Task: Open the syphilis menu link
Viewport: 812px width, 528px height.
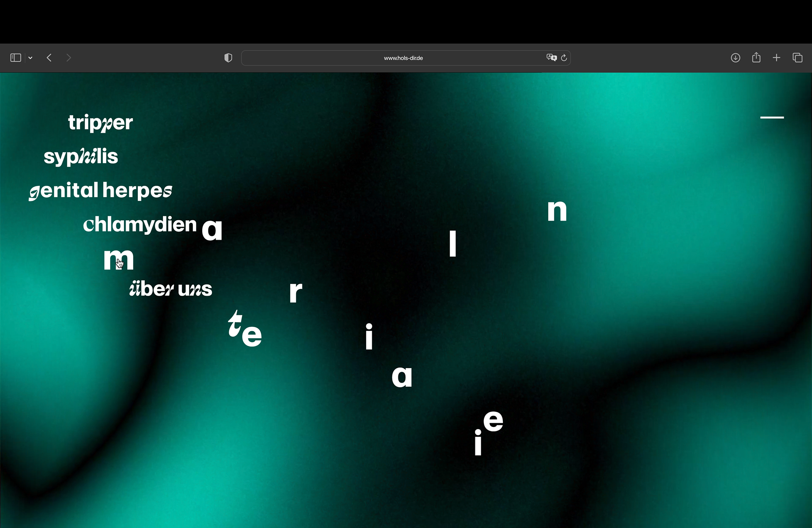Action: tap(81, 156)
